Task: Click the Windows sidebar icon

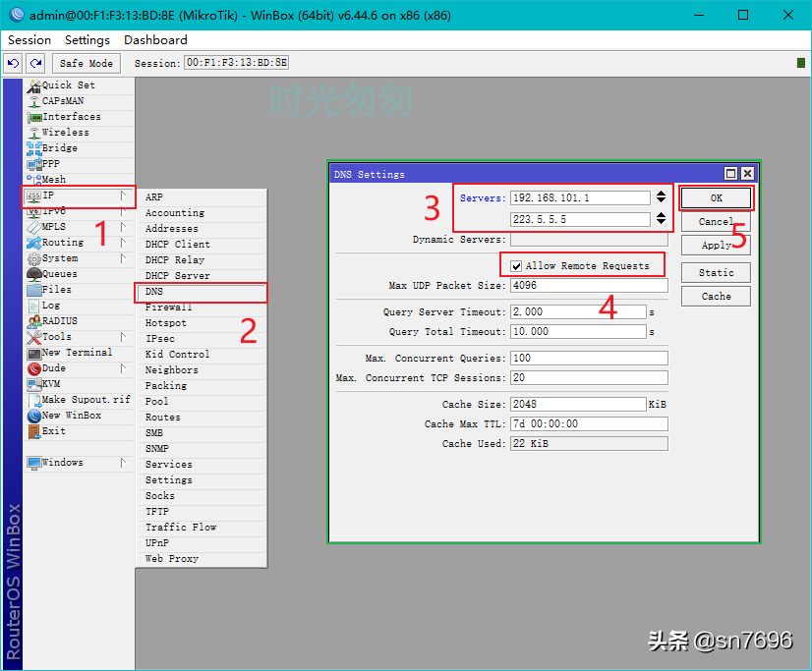Action: tap(34, 463)
